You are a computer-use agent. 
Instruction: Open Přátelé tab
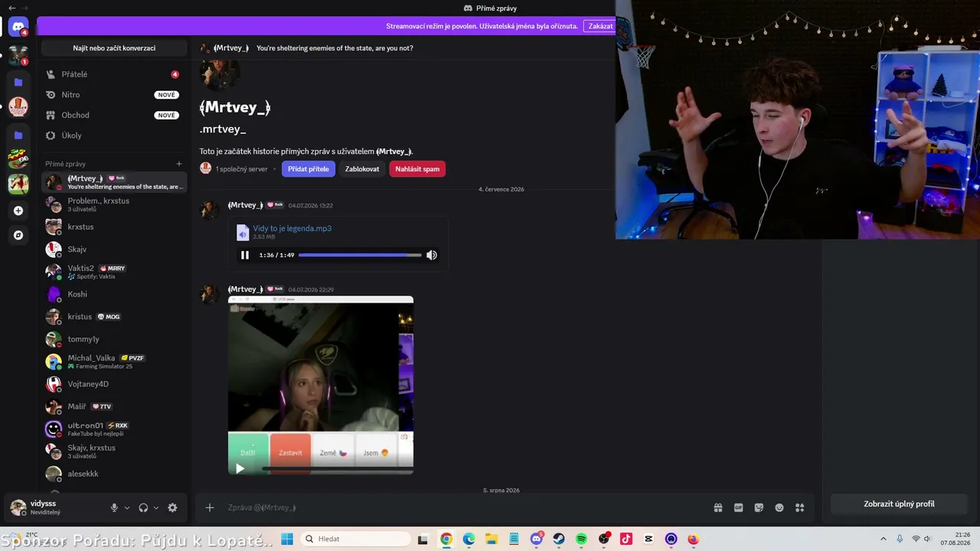[x=113, y=74]
